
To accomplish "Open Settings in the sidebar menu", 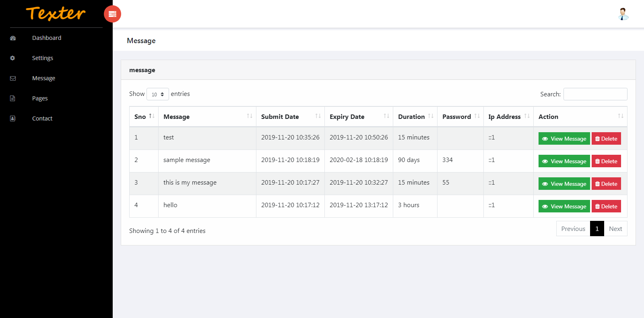I will (x=43, y=58).
